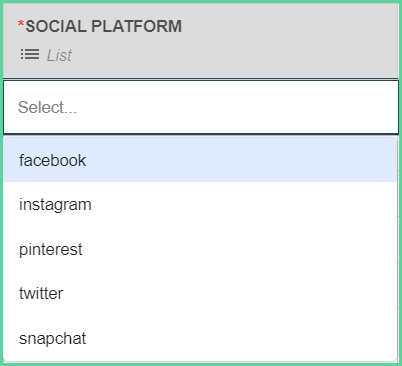402x366 pixels.
Task: Open the social platform select combo box
Action: [201, 107]
